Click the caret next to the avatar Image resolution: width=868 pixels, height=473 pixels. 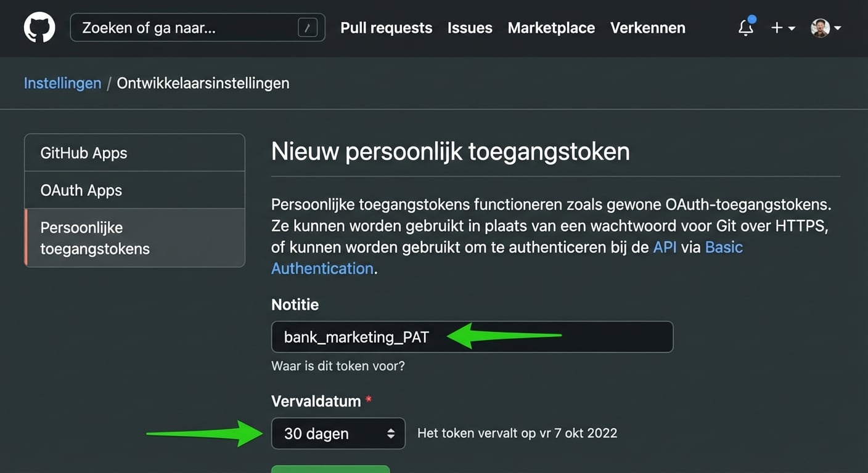pyautogui.click(x=838, y=28)
